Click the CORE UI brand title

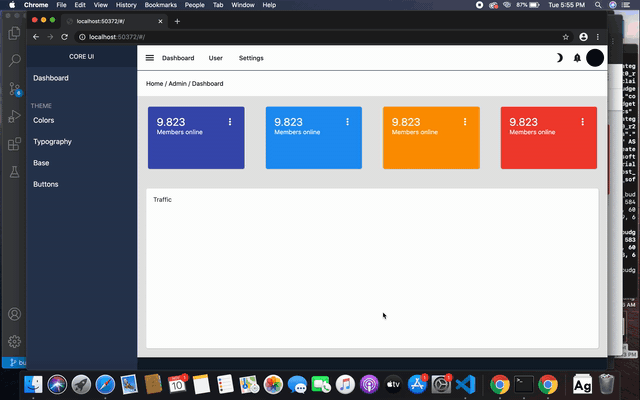coord(82,57)
